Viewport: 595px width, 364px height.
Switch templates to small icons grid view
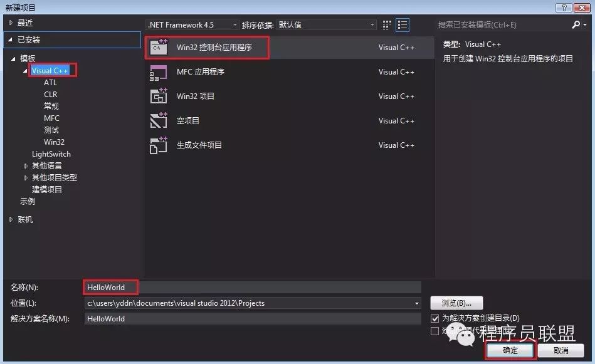tap(387, 25)
